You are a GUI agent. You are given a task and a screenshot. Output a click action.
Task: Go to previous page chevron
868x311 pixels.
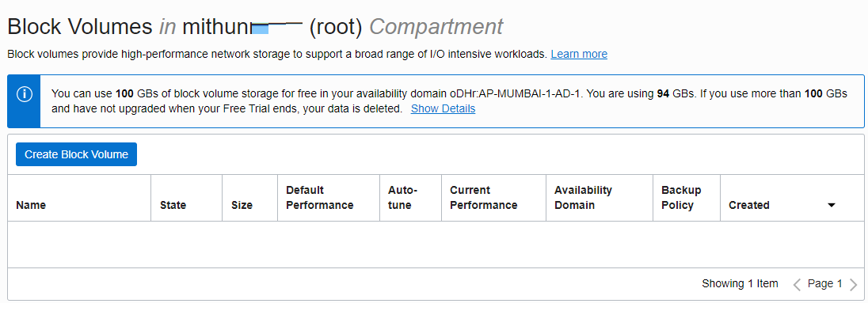pyautogui.click(x=798, y=284)
